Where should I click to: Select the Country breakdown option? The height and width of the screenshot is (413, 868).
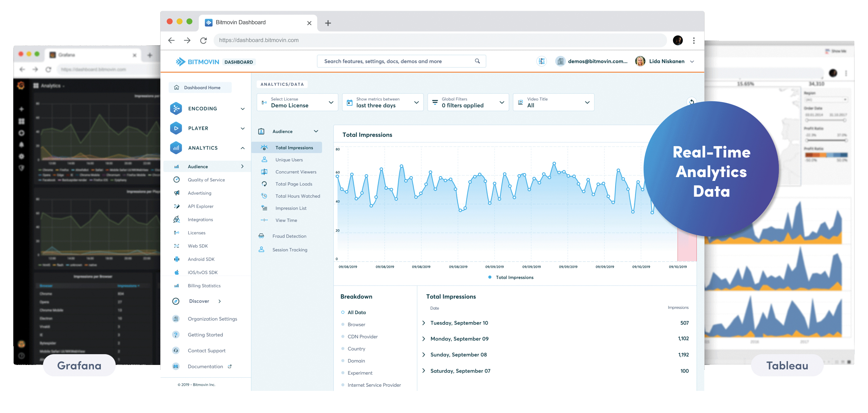click(x=353, y=348)
